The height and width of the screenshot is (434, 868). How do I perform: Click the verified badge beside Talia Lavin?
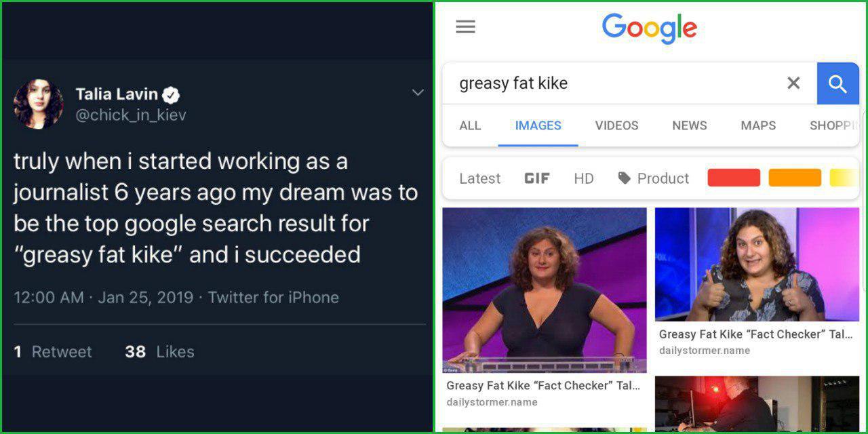click(171, 94)
